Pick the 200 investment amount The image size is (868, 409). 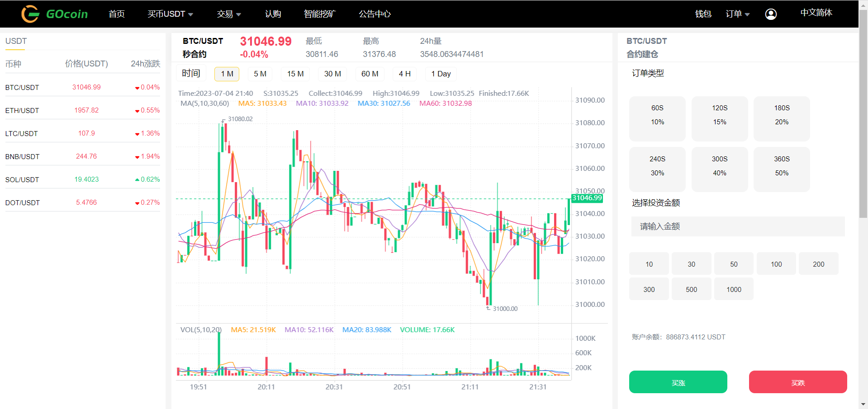point(819,264)
